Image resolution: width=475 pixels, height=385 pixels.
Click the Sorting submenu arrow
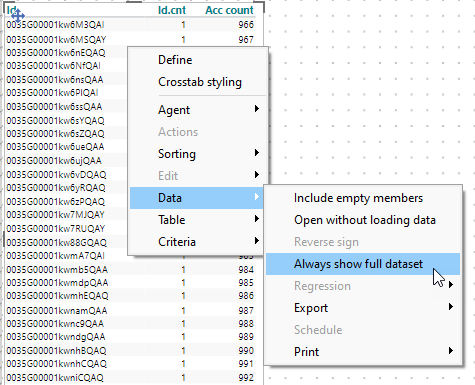pyautogui.click(x=257, y=153)
